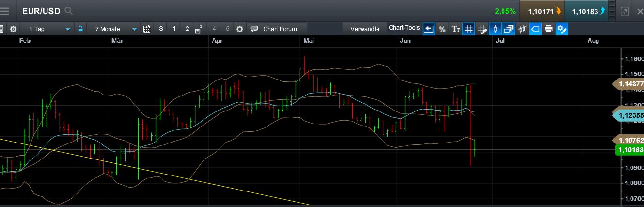The image size is (644, 207).
Task: Open layouts gear settings after slot 5
Action: point(239,29)
